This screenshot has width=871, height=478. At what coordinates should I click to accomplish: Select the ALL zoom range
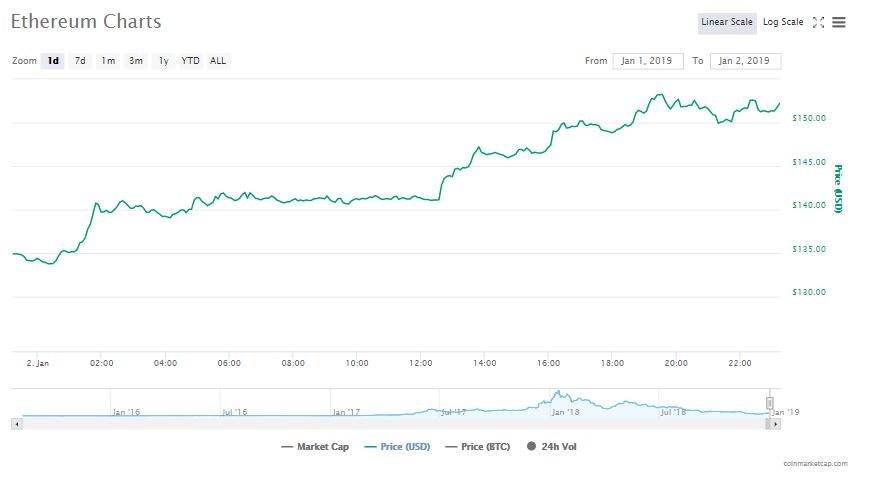click(218, 61)
